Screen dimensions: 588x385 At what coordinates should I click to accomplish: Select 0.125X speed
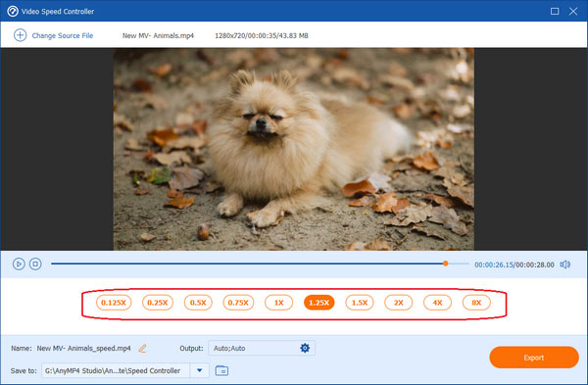click(x=114, y=303)
